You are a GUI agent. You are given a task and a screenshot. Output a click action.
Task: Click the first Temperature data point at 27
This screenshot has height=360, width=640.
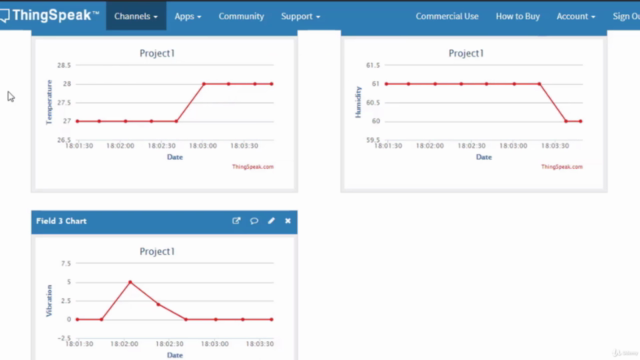click(78, 121)
